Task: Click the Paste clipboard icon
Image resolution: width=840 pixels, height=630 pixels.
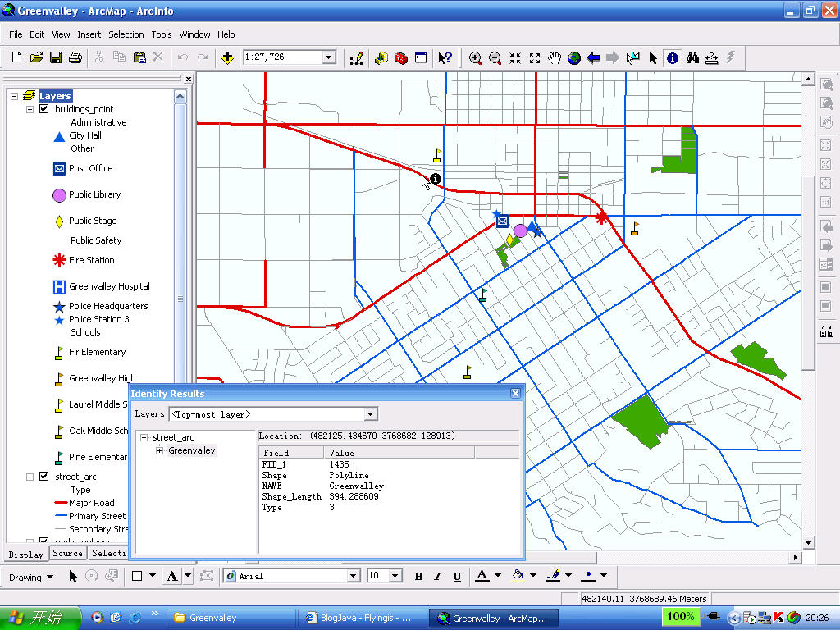Action: pyautogui.click(x=139, y=57)
